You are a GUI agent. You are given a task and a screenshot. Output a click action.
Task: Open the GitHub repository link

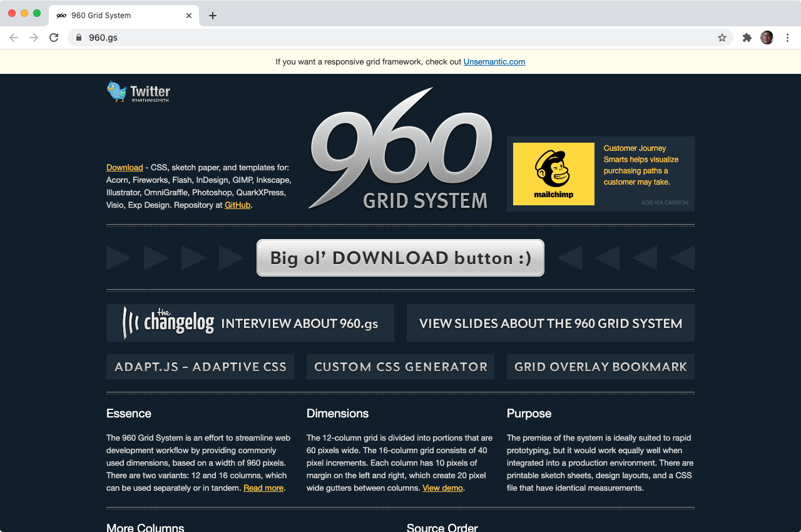click(237, 205)
